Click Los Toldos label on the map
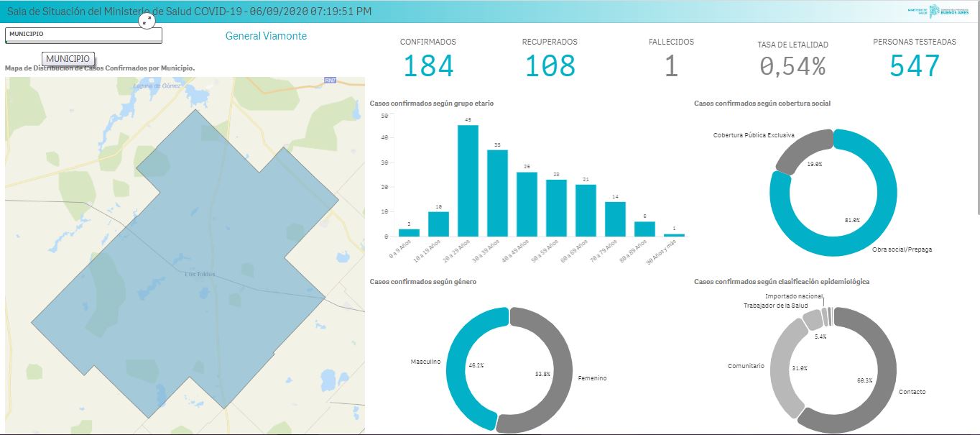This screenshot has height=435, width=980. [200, 274]
